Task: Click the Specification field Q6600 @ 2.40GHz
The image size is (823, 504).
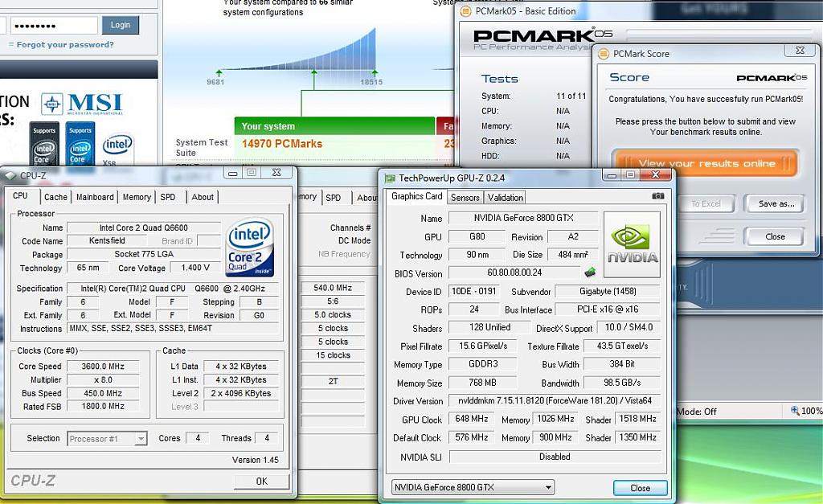Action: point(173,289)
